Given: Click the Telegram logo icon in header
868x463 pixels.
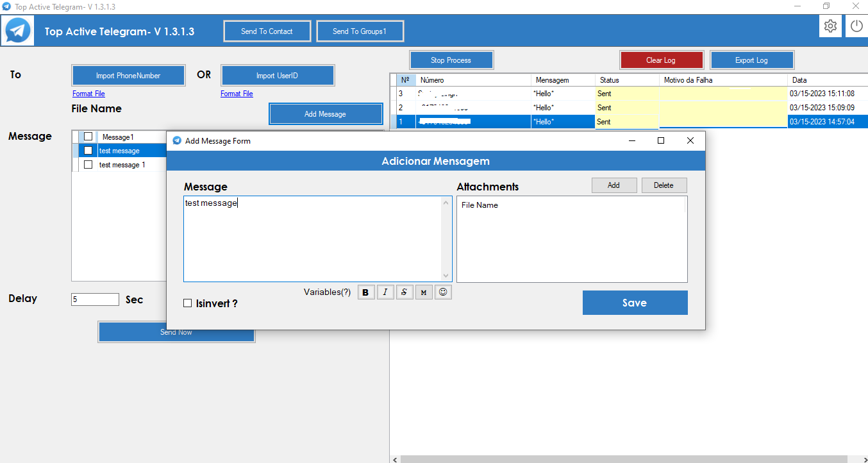Looking at the screenshot, I should pos(19,30).
